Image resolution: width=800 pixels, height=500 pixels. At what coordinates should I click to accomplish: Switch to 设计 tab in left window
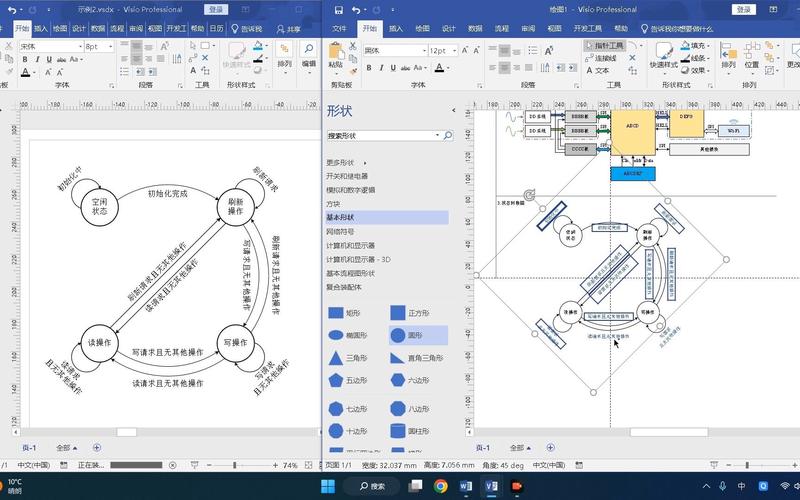(79, 29)
